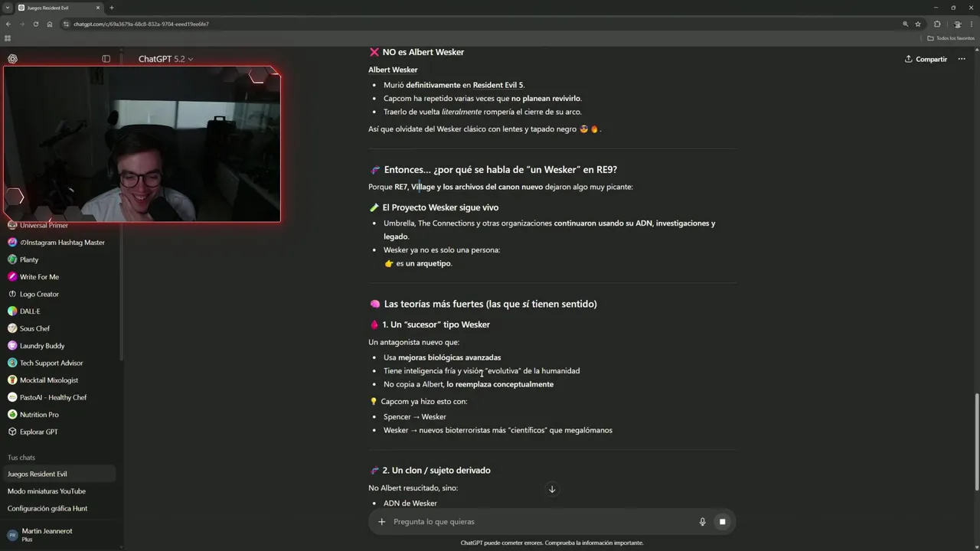980x551 pixels.
Task: Open the conversation options three-dot menu
Action: coord(962,59)
